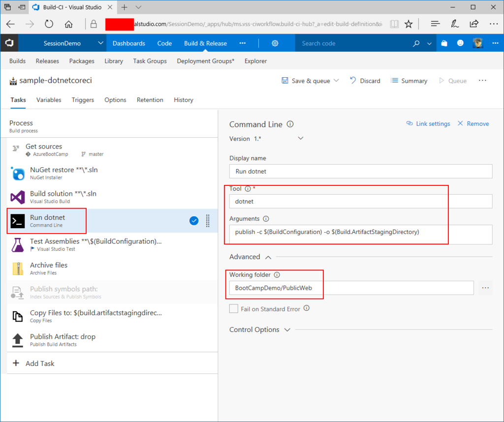This screenshot has width=504, height=422.
Task: Open the Releases hub
Action: click(x=47, y=61)
